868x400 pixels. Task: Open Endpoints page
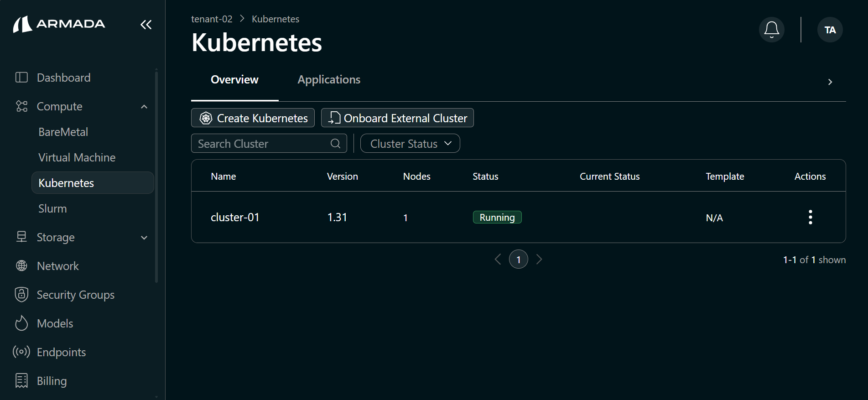[62, 352]
